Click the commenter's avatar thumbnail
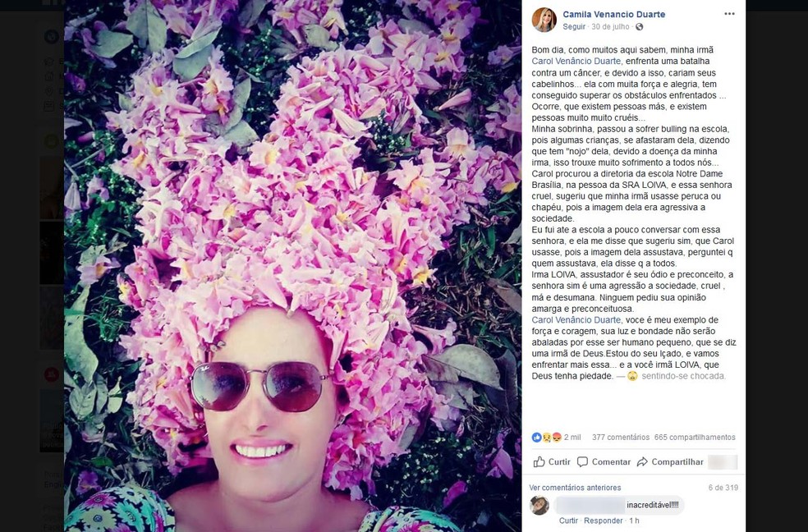Screen dimensions: 808x532 click(539, 505)
